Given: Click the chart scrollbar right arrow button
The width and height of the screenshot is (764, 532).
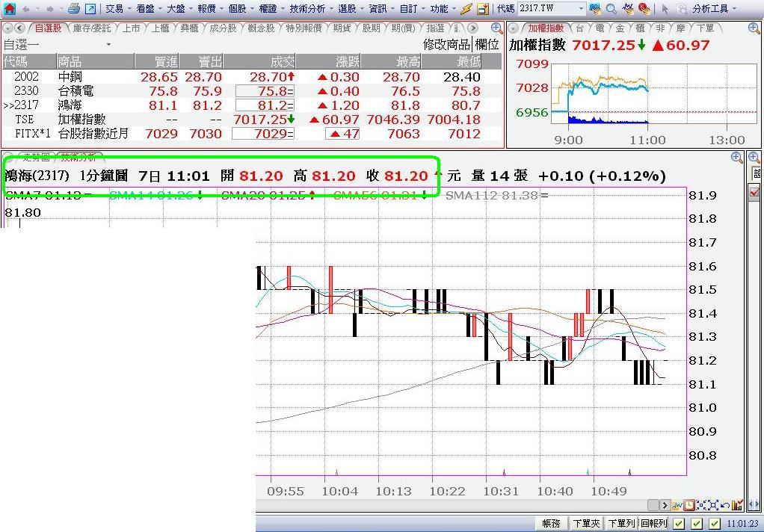Looking at the screenshot, I should [x=665, y=505].
